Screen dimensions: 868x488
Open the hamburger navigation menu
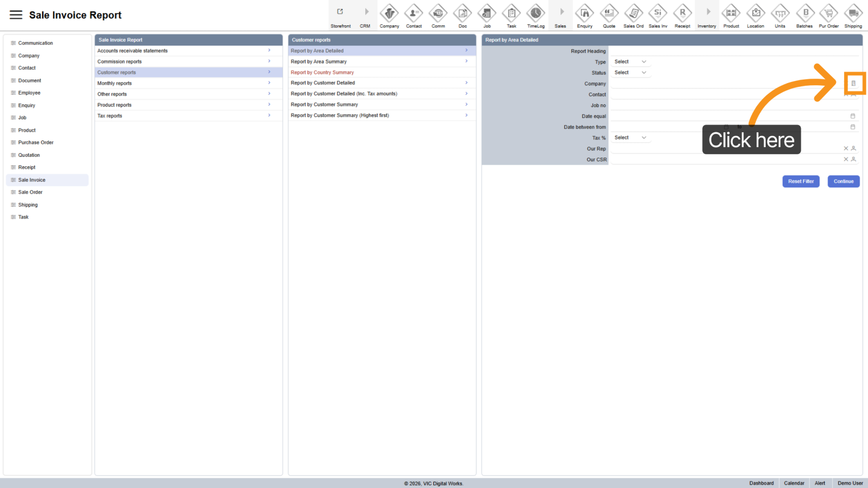[16, 15]
